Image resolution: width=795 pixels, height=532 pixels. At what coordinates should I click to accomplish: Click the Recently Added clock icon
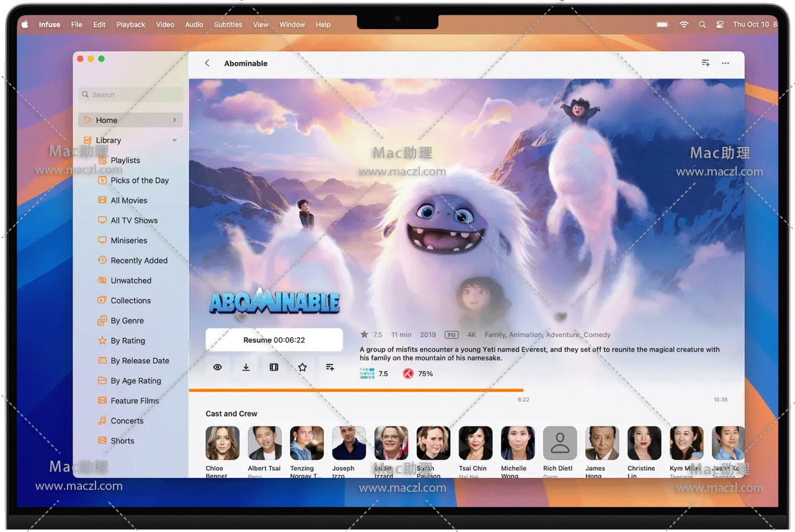[102, 260]
